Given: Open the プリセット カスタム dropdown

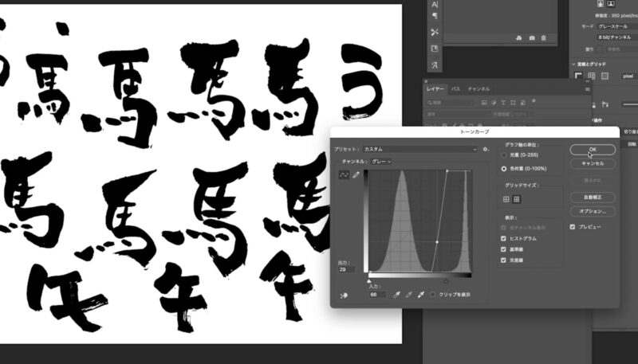Looking at the screenshot, I should pyautogui.click(x=419, y=149).
